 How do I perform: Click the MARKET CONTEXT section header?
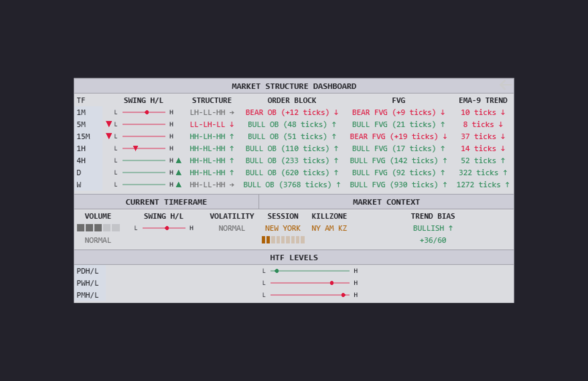point(386,202)
